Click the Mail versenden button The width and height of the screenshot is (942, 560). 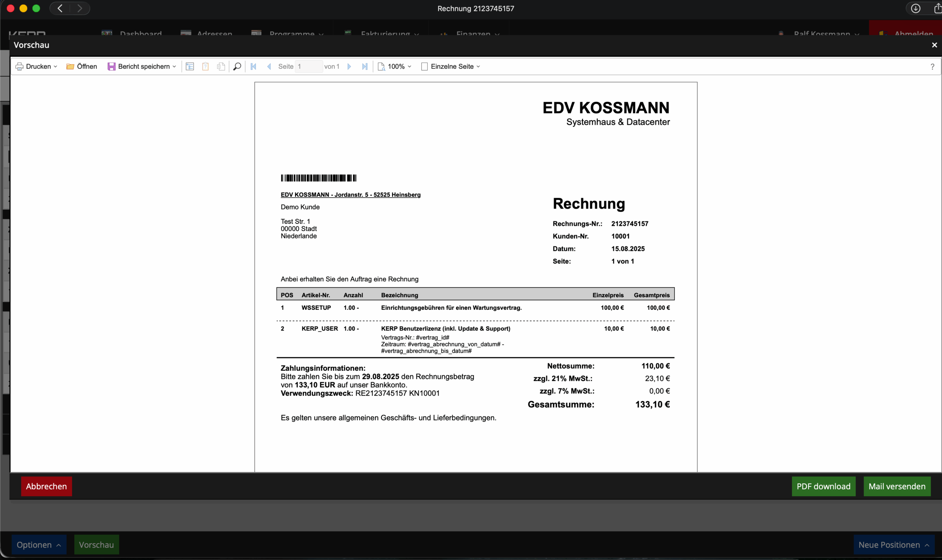pyautogui.click(x=897, y=486)
